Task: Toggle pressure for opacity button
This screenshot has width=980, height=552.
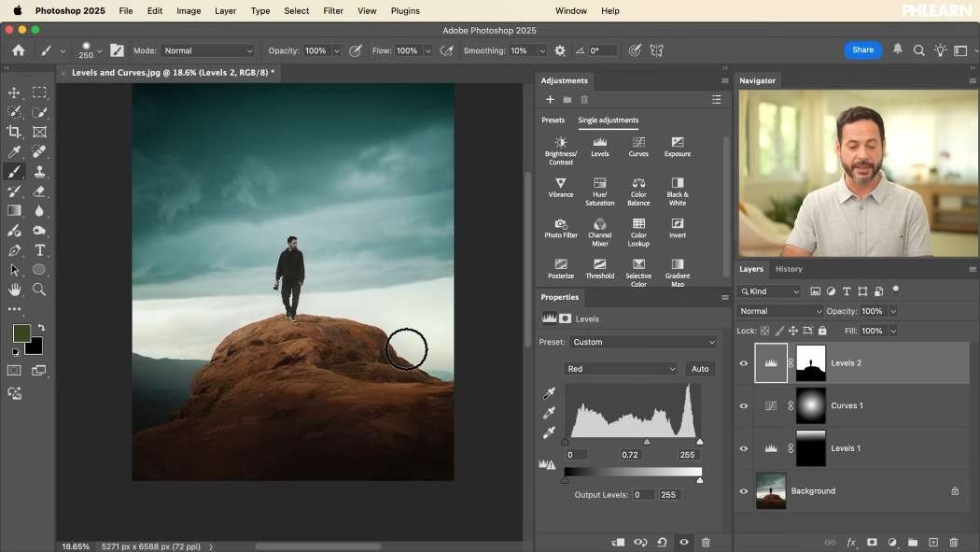Action: [x=355, y=50]
